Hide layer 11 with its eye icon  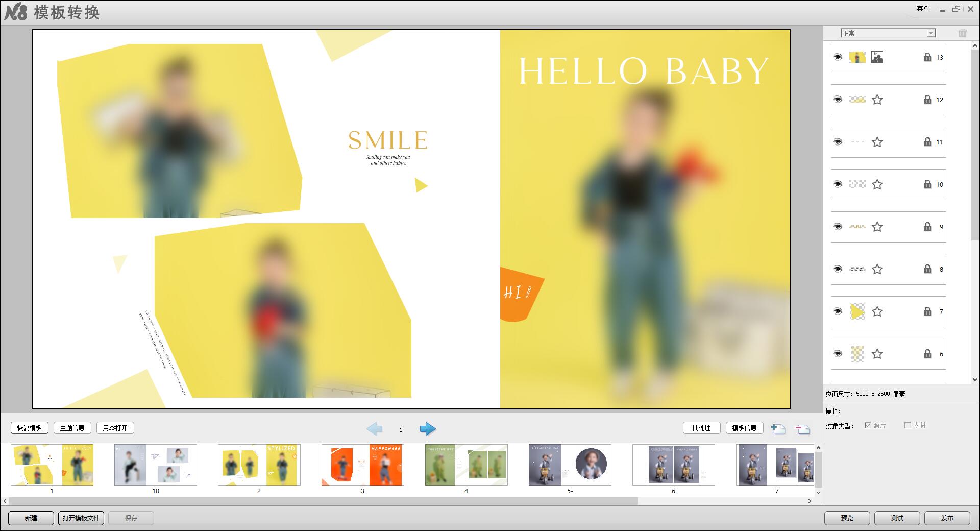click(x=838, y=142)
